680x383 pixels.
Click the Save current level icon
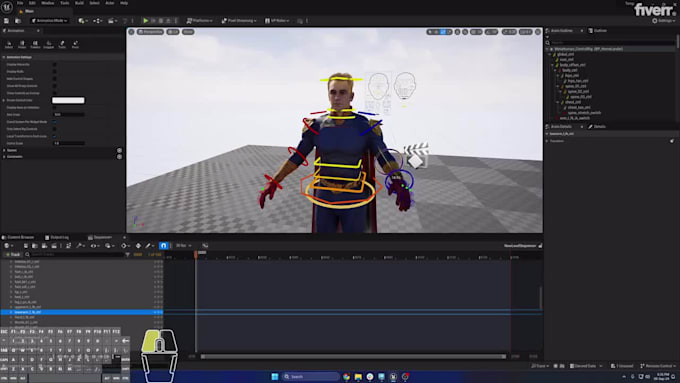tap(6, 21)
